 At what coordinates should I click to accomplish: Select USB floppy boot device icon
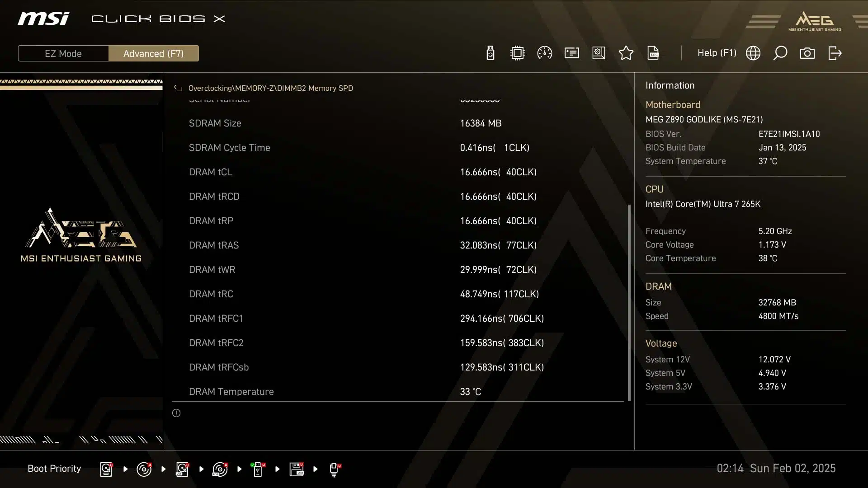[297, 469]
